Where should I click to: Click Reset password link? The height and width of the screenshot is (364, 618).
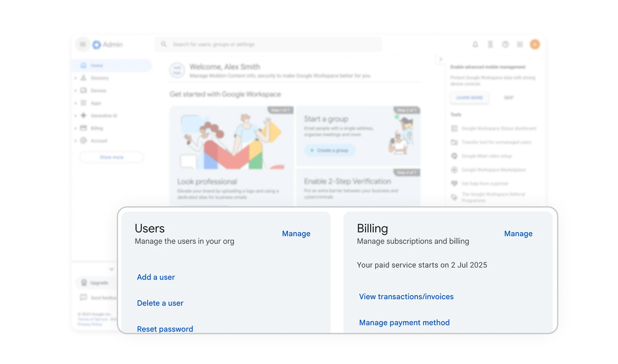pyautogui.click(x=165, y=329)
